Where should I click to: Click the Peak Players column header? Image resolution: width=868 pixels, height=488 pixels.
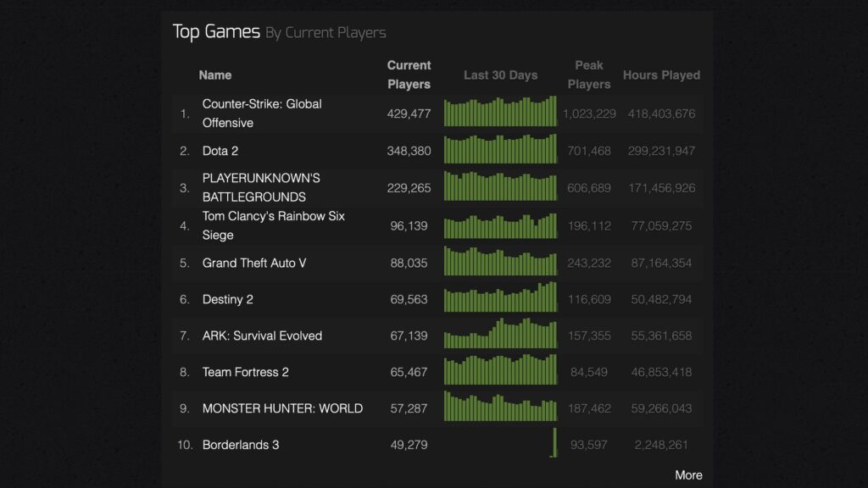click(x=589, y=75)
